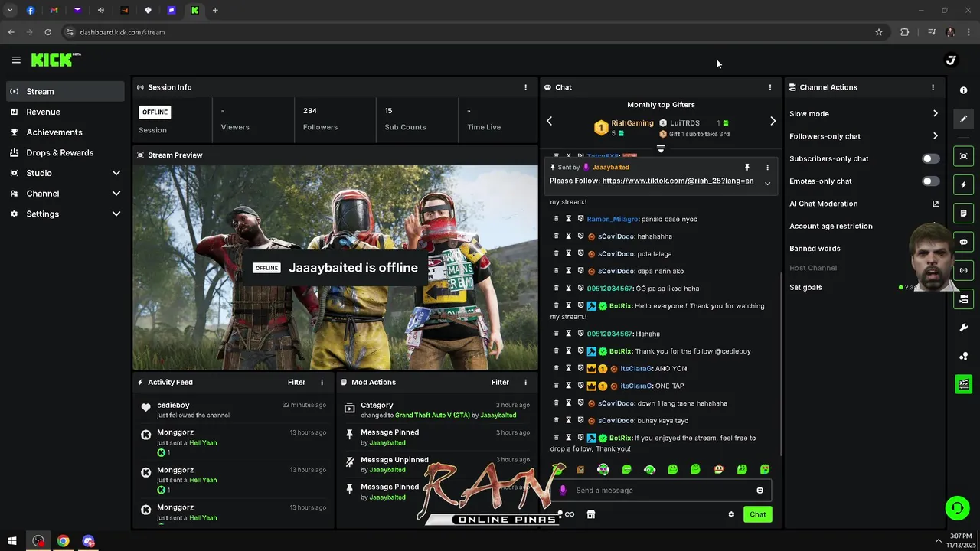980x551 pixels.
Task: Open the user profile avatar menu
Action: [951, 60]
